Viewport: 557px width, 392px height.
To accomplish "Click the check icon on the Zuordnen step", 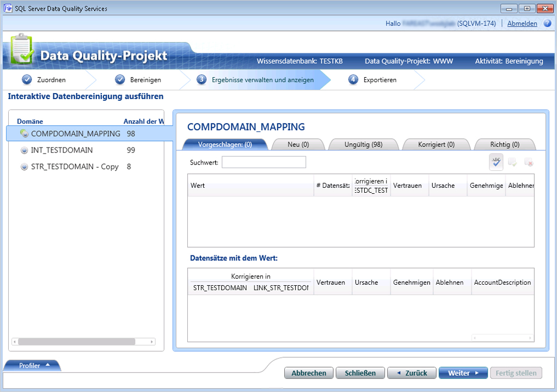I will pos(28,79).
